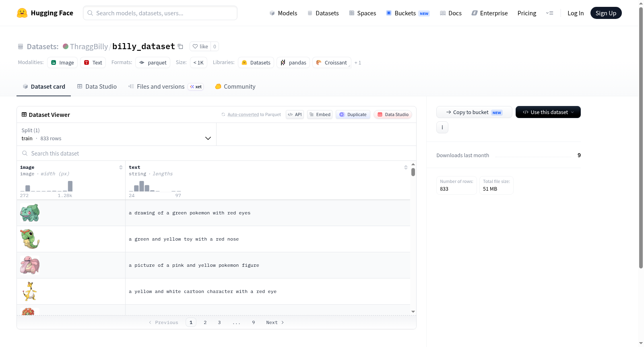Click the billy_dataset title link
The image size is (644, 347).
pyautogui.click(x=144, y=46)
